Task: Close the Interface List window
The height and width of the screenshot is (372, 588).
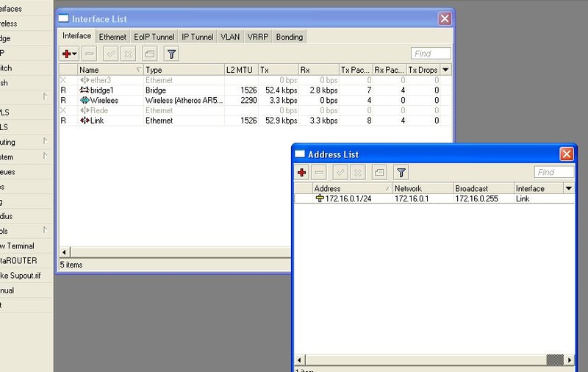Action: tap(445, 18)
